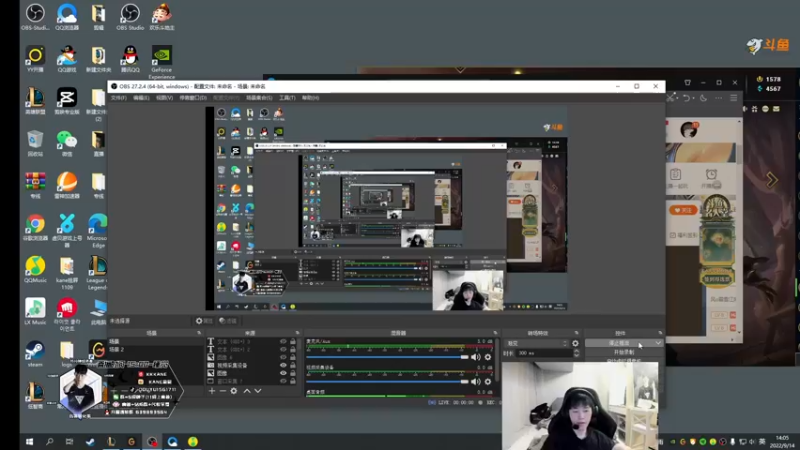The height and width of the screenshot is (450, 800).
Task: Open the 停靠窗口(D) menu
Action: 193,98
